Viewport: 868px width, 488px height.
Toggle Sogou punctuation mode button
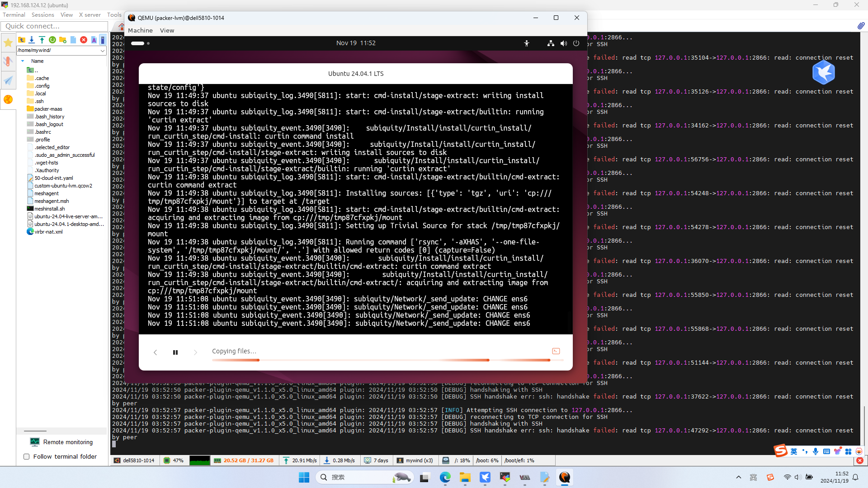coord(805,451)
